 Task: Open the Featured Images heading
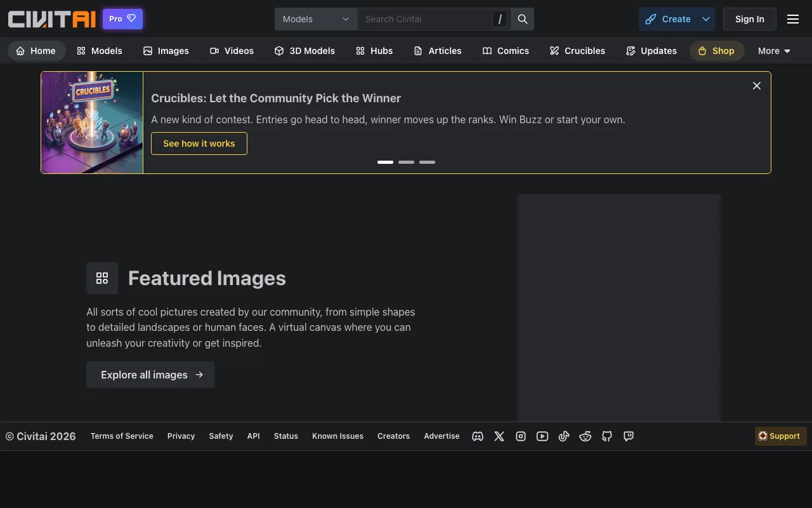click(207, 278)
